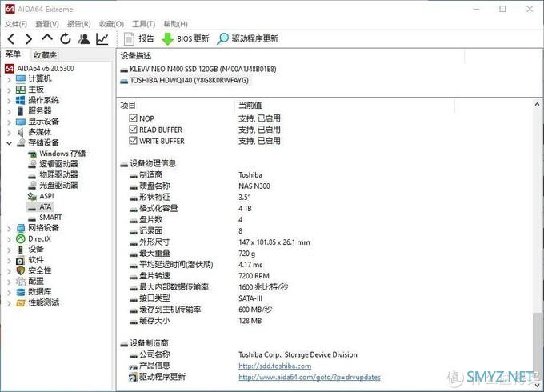Switch to the 菜单 tab
This screenshot has height=392, width=544.
[x=13, y=54]
